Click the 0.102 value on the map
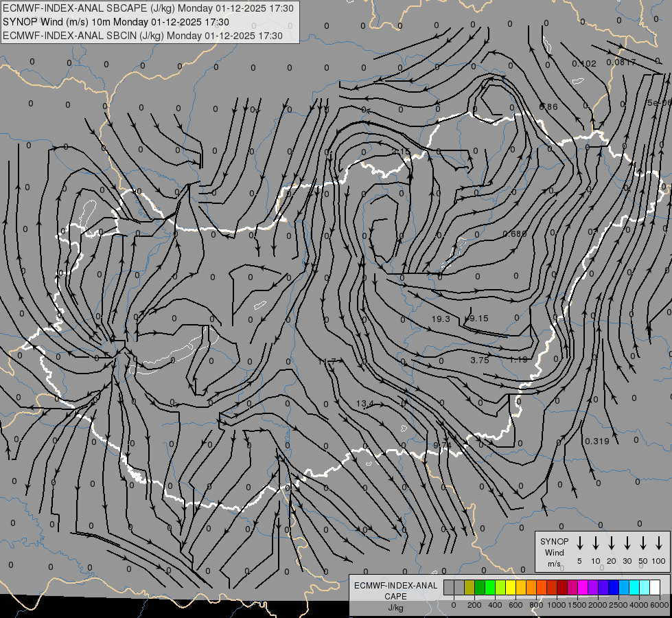 pos(583,63)
